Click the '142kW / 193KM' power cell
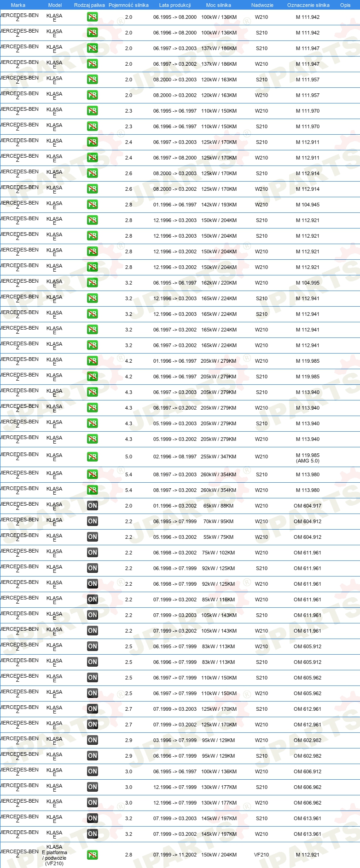 point(219,205)
